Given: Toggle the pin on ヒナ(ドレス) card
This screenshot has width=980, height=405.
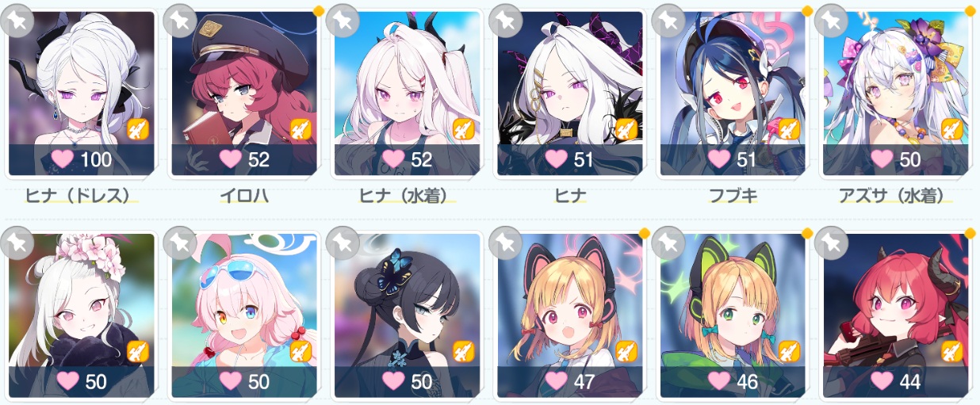Looking at the screenshot, I should (x=17, y=21).
